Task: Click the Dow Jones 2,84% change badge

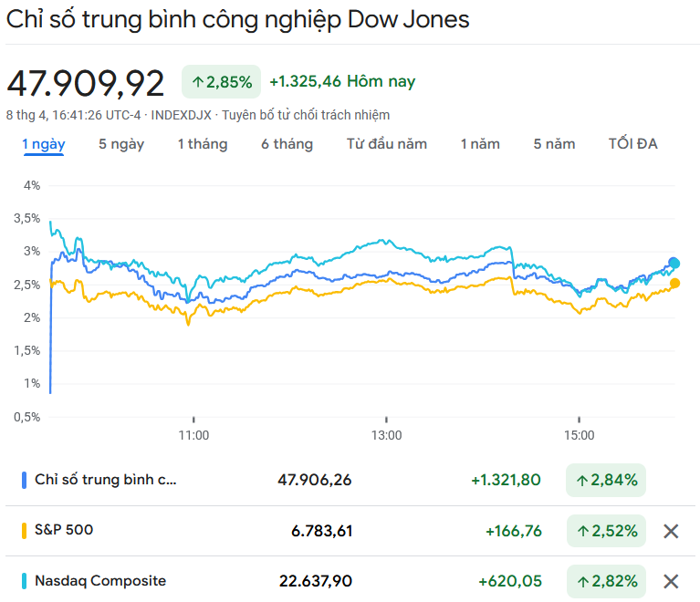Action: point(605,480)
